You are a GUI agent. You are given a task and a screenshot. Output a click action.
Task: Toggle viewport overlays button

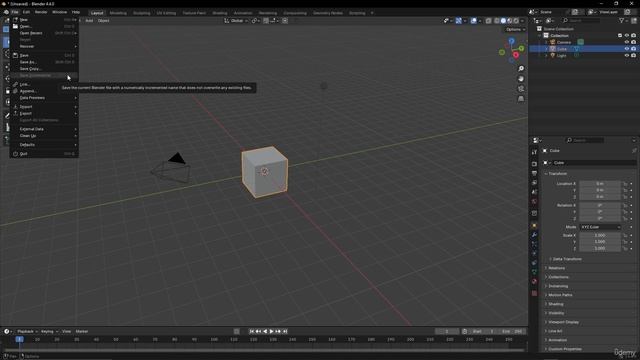(473, 21)
